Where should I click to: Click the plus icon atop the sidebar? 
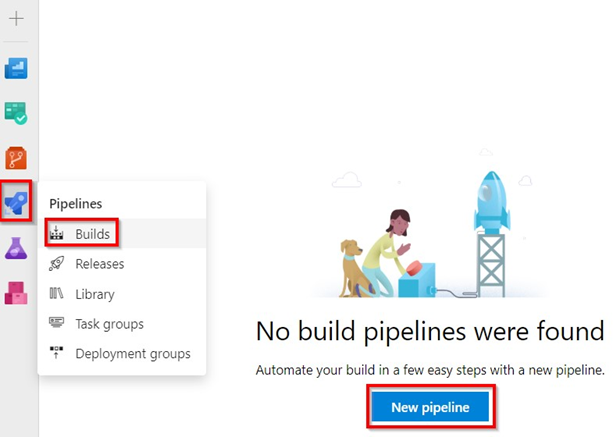(x=16, y=19)
